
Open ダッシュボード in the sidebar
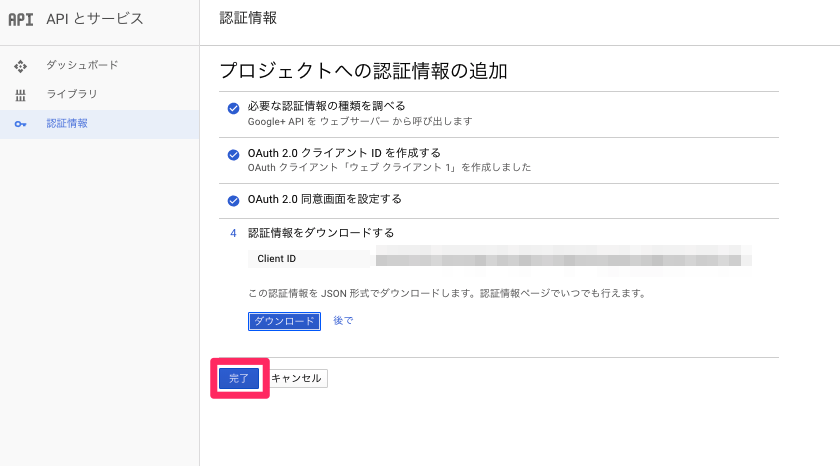click(82, 65)
